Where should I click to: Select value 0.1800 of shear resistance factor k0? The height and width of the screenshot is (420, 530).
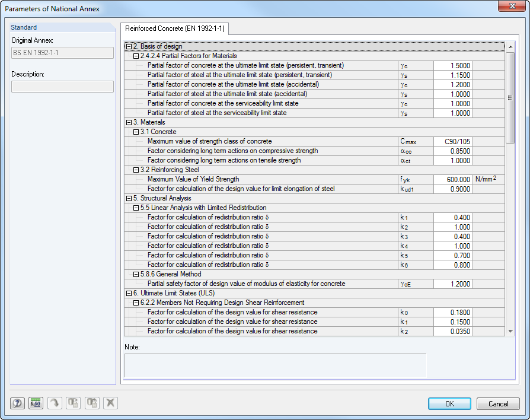(x=453, y=312)
